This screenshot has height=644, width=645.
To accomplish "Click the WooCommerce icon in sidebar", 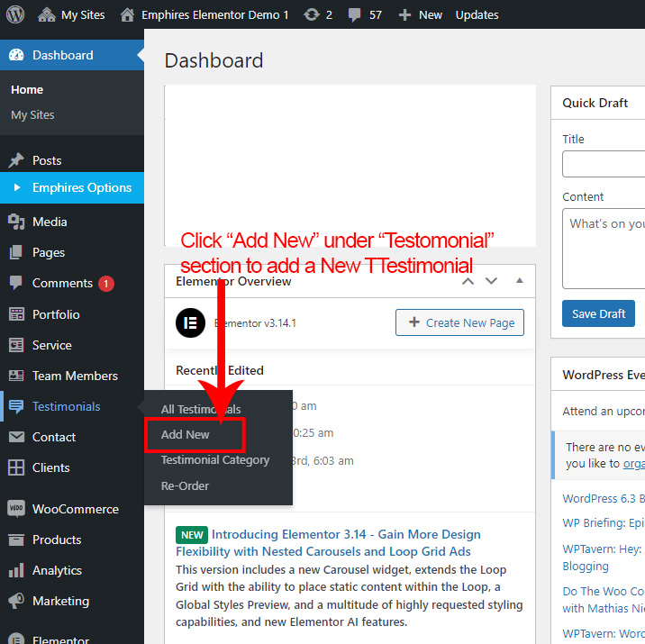I will click(x=16, y=509).
